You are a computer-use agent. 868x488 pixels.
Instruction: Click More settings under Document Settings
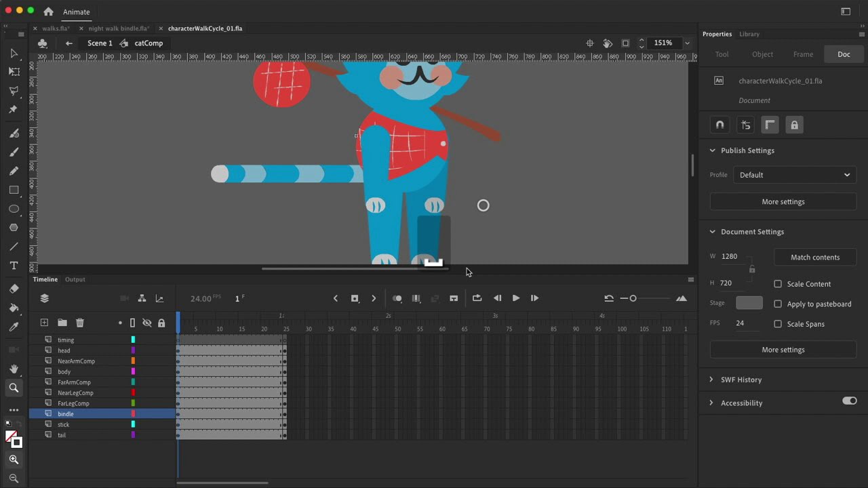(x=783, y=350)
